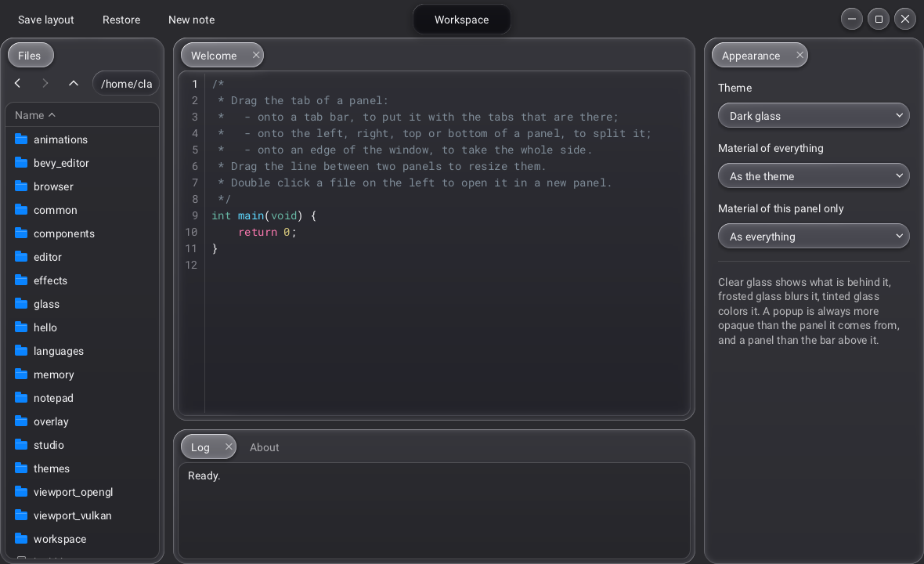Close the Workspace window
924x564 pixels.
point(905,19)
